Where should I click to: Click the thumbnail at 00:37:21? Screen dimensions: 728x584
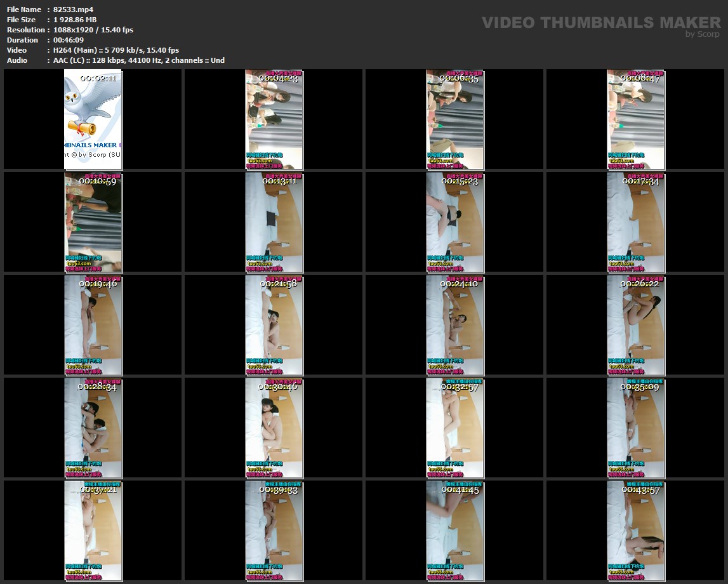click(x=93, y=531)
